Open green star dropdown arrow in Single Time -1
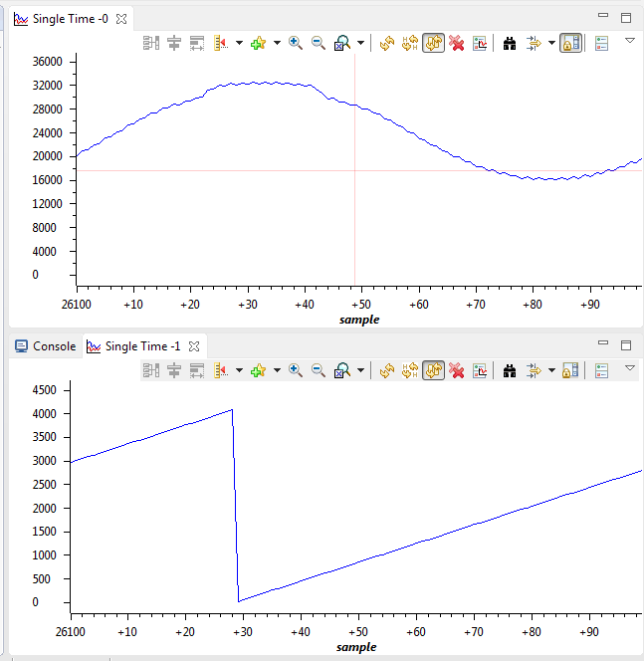644x661 pixels. [x=277, y=370]
